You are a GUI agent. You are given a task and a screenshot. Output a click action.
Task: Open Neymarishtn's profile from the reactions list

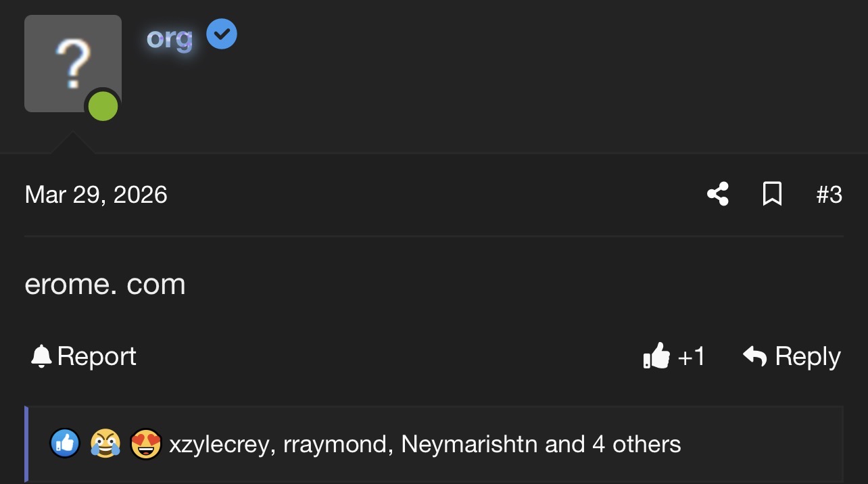point(469,445)
